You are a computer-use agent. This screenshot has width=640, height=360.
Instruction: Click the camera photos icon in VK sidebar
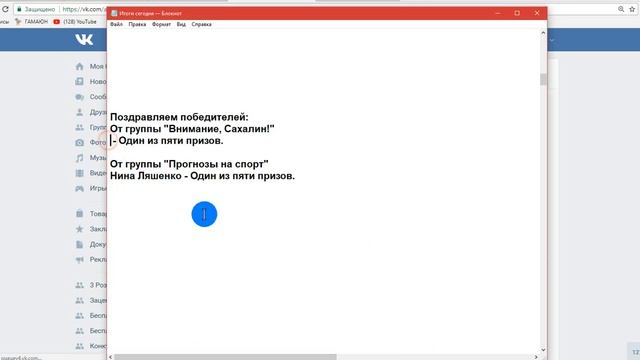point(80,142)
